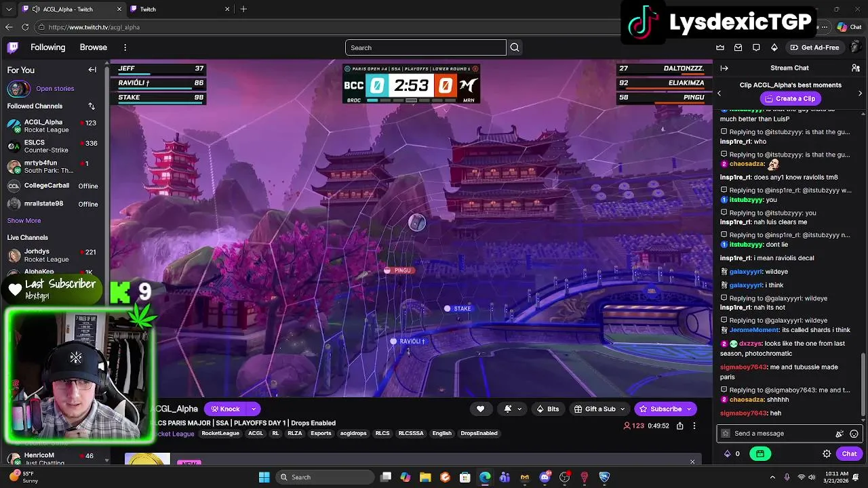The image size is (868, 488).
Task: Open the Get Bits diamond icon in top bar
Action: tap(774, 47)
